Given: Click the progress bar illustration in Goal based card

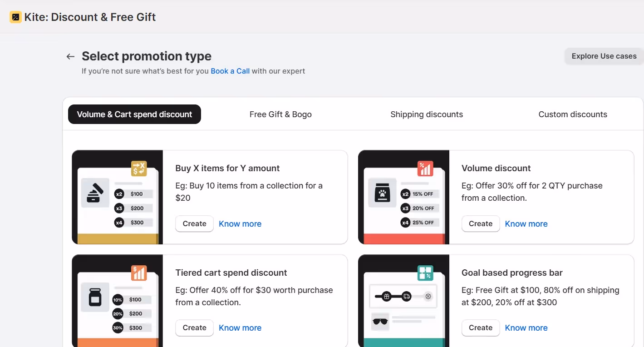Looking at the screenshot, I should pyautogui.click(x=403, y=297).
